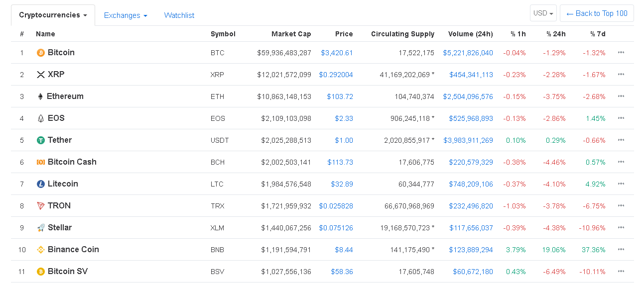Image resolution: width=644 pixels, height=284 pixels.
Task: Click the Tether green logo icon
Action: [41, 140]
